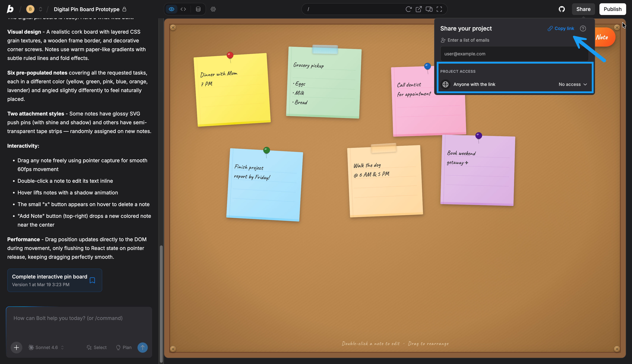
Task: Toggle Plan mode in chat
Action: click(124, 348)
